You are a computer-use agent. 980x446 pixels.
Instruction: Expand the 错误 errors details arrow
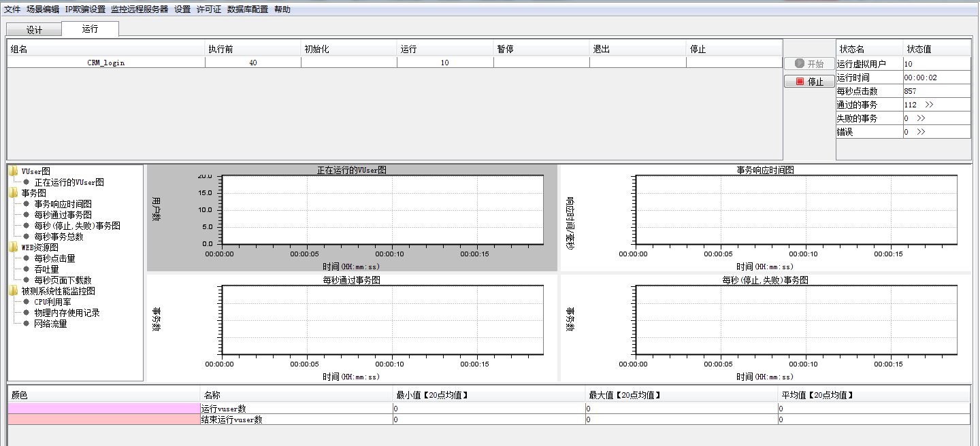coord(921,132)
